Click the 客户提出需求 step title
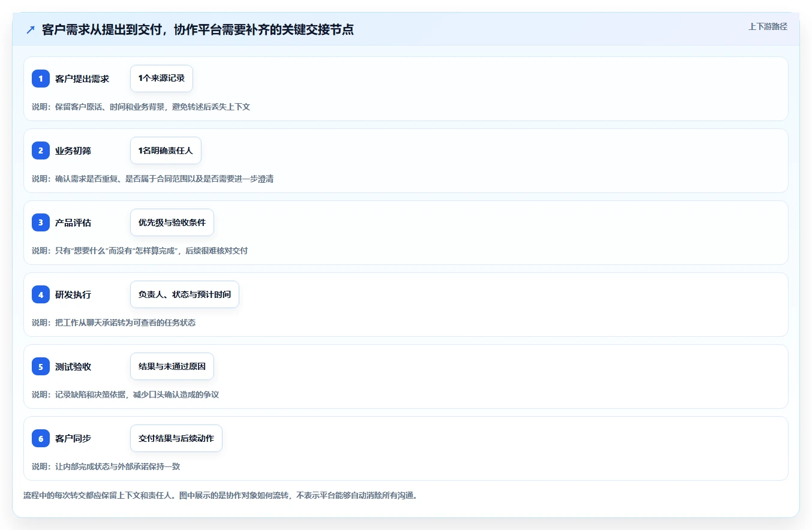The image size is (812, 530). pyautogui.click(x=82, y=79)
